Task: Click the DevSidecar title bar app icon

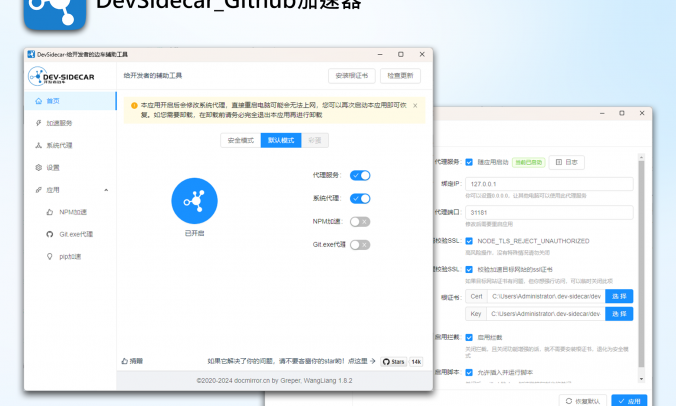Action: [x=31, y=54]
